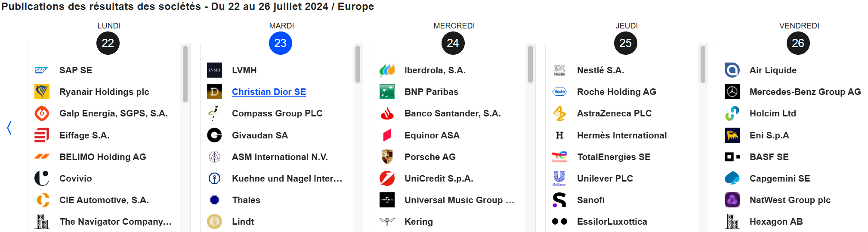Click the Mercedes-Benz star logo icon
The width and height of the screenshot is (868, 232).
pyautogui.click(x=732, y=91)
